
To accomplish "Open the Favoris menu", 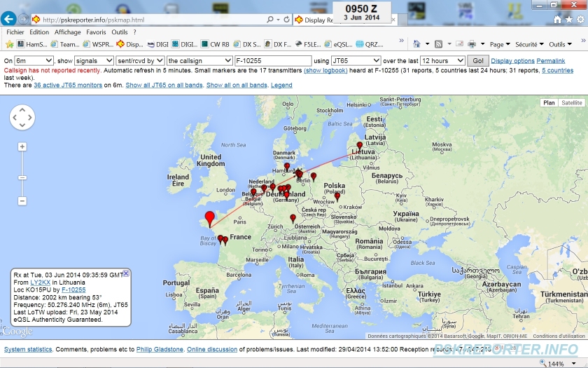I will (x=96, y=32).
